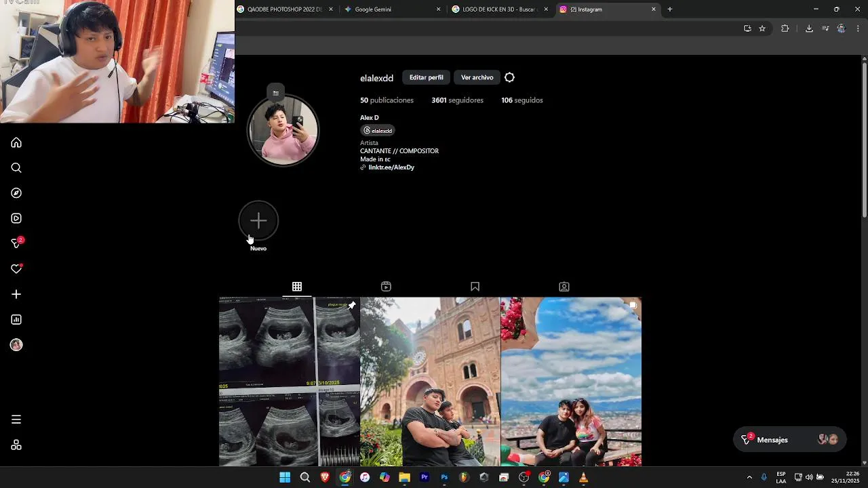868x488 pixels.
Task: Open VLC from the Windows taskbar
Action: pos(583,478)
